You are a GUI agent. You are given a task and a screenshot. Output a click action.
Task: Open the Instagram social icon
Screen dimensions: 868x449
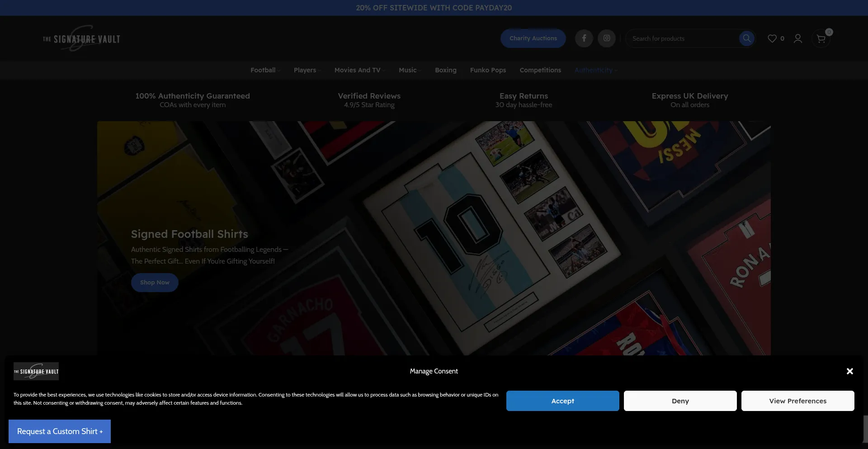607,38
